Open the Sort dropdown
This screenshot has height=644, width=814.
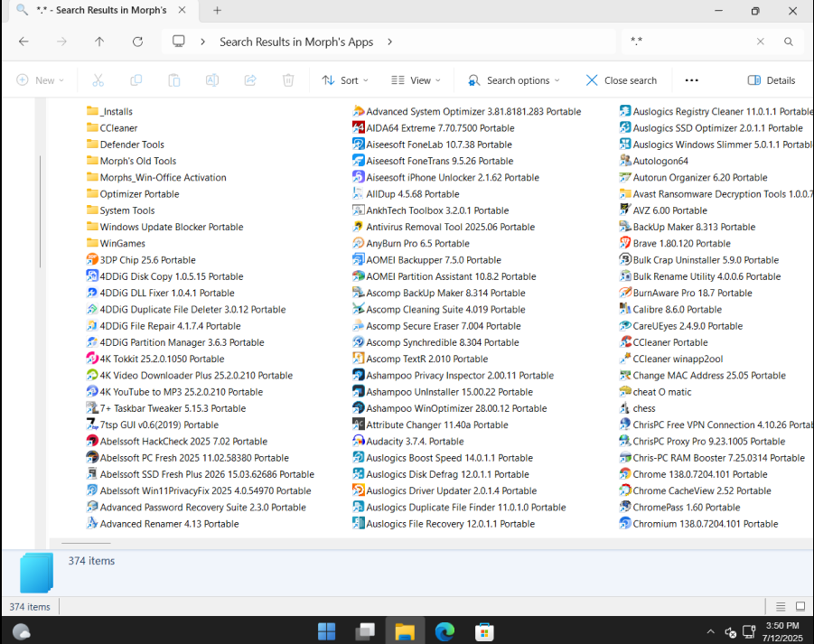pyautogui.click(x=345, y=80)
